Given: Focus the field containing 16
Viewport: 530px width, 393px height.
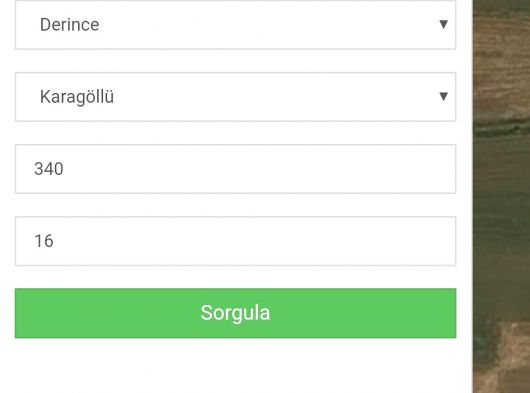Looking at the screenshot, I should [236, 241].
